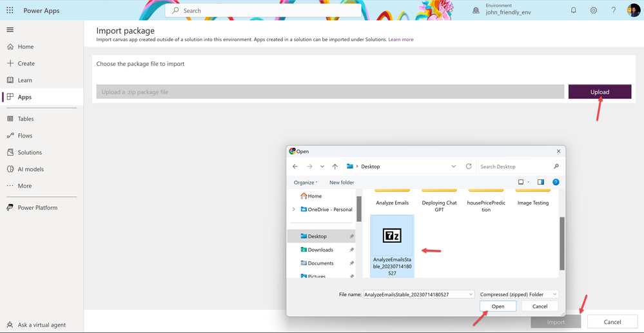644x333 pixels.
Task: Select AnalyzeEmailsStable 7z archive file
Action: pyautogui.click(x=392, y=246)
